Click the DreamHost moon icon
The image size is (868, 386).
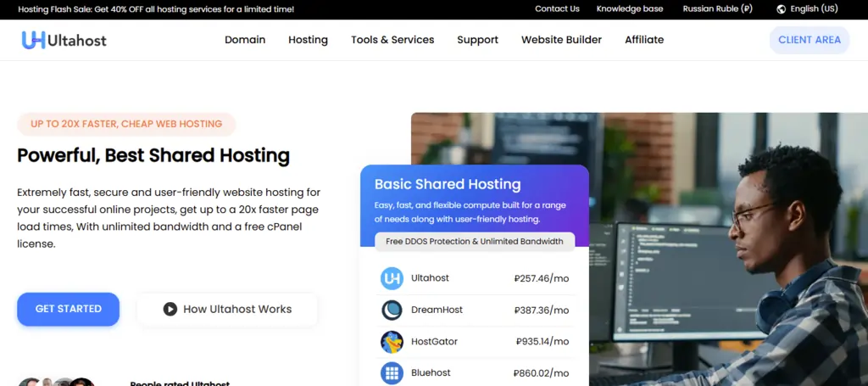point(392,310)
